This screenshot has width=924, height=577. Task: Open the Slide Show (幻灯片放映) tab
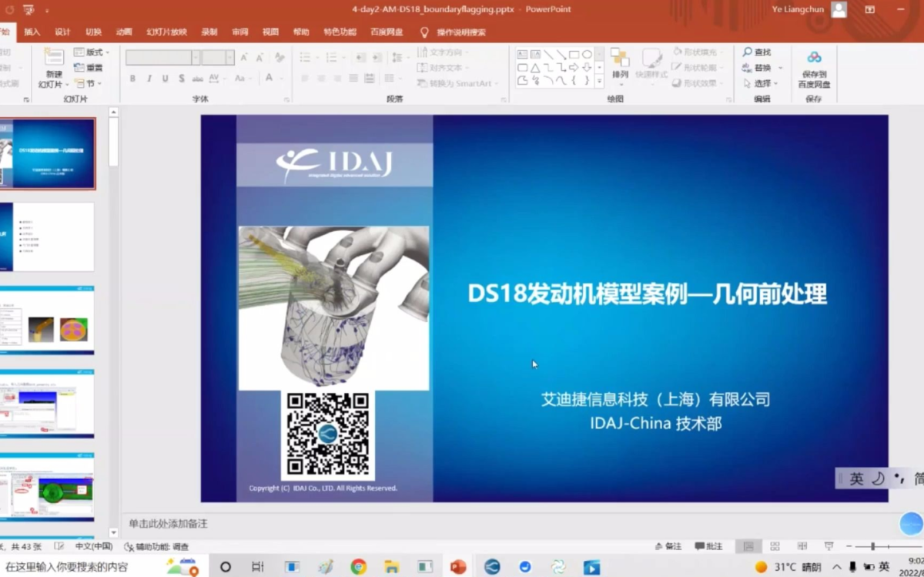(167, 32)
